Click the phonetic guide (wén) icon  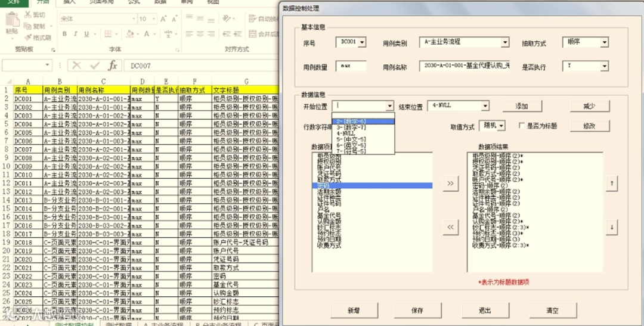pos(168,34)
